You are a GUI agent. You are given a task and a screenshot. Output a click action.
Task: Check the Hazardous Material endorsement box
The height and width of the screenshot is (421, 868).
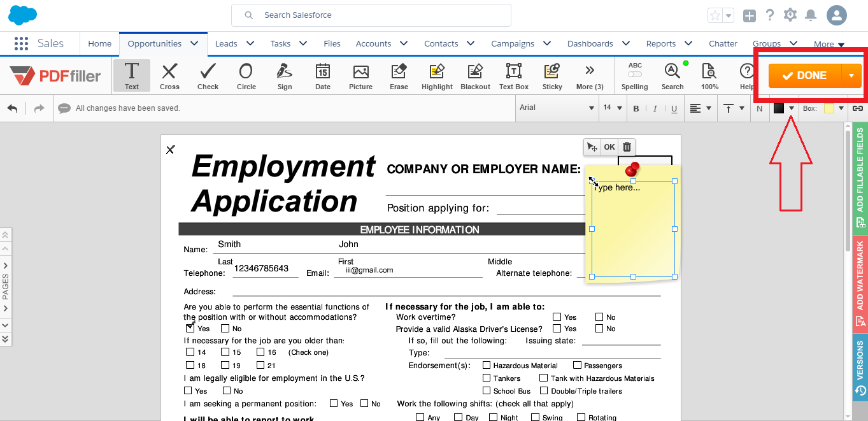pos(487,365)
